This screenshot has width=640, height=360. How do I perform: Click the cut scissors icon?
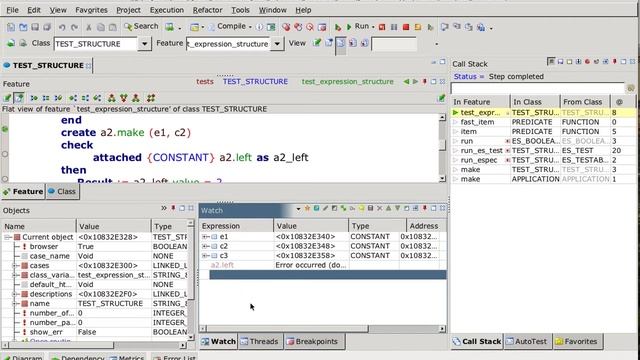(x=89, y=27)
